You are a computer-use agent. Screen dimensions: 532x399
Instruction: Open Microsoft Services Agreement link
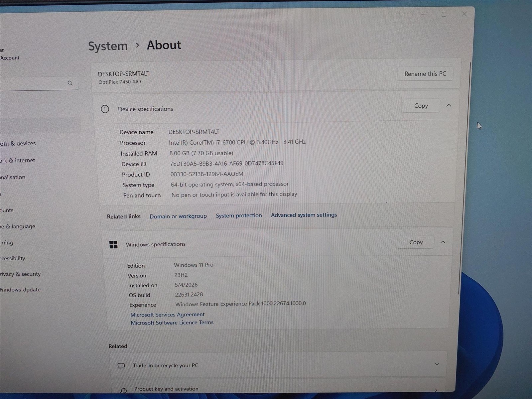coord(168,315)
